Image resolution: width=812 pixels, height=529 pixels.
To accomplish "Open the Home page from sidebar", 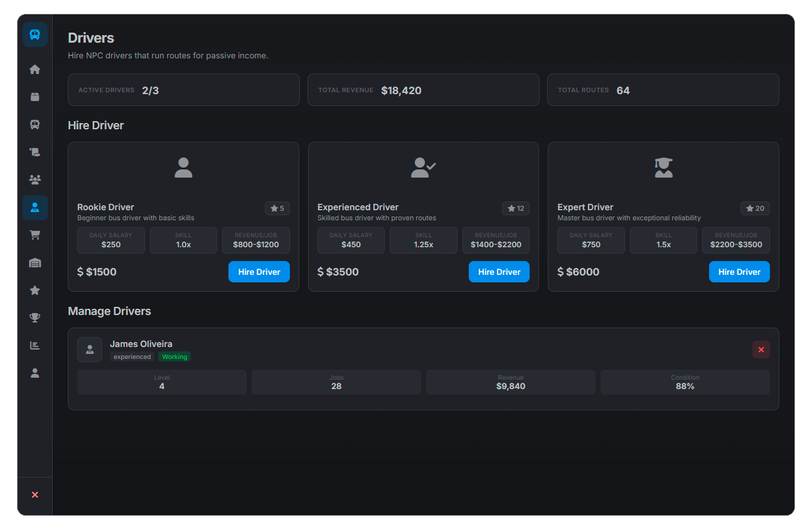I will [35, 70].
